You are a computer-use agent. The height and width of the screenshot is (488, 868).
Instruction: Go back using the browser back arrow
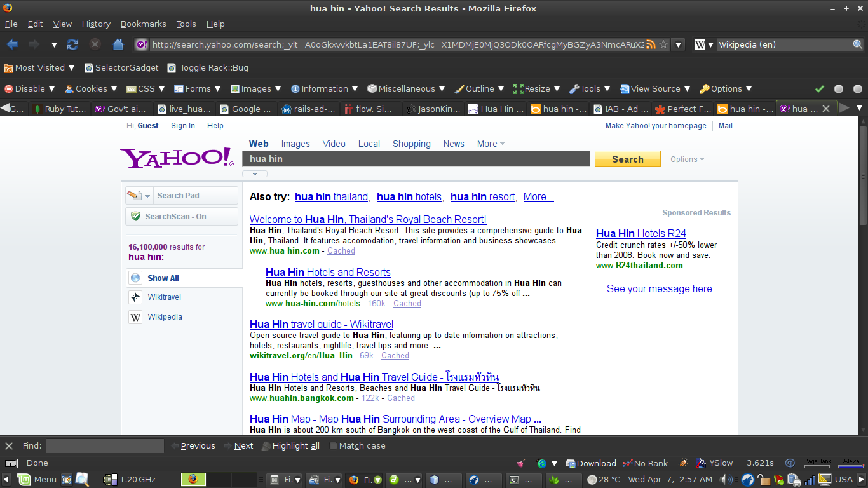[13, 44]
